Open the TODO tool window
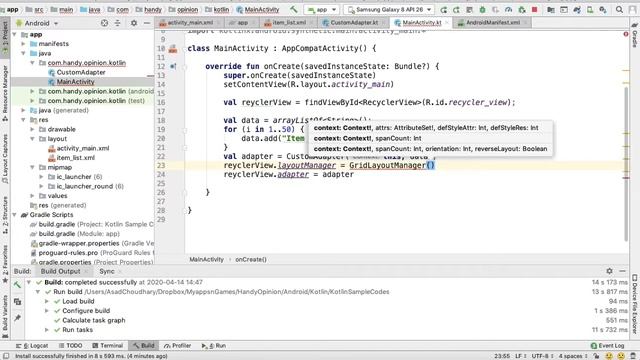Image resolution: width=640 pixels, height=360 pixels. [x=70, y=346]
